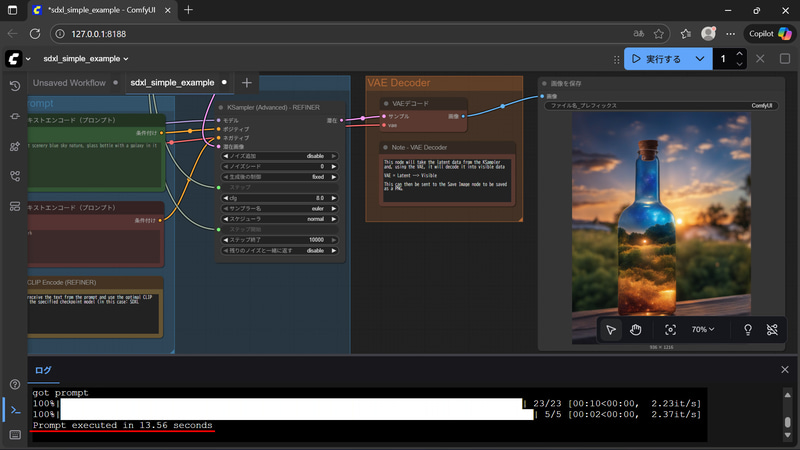Open the browser tab actions icon
The width and height of the screenshot is (800, 450).
[x=12, y=10]
